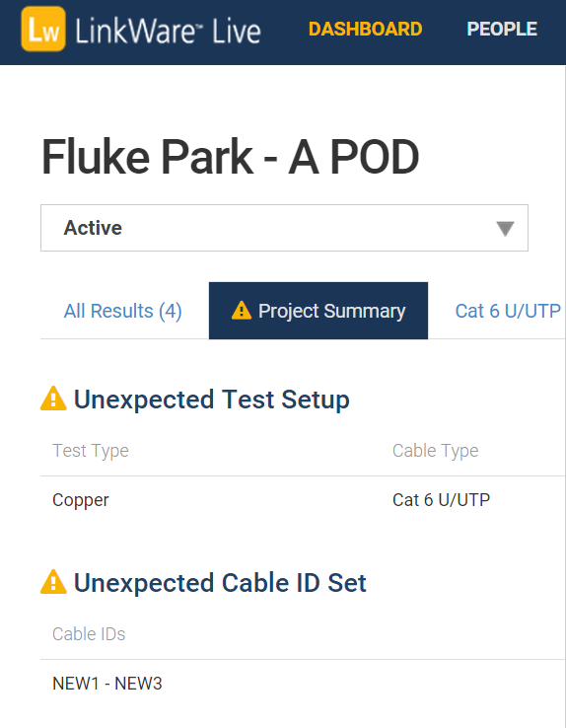Image resolution: width=566 pixels, height=728 pixels.
Task: Click the Cable Type column header
Action: click(435, 451)
